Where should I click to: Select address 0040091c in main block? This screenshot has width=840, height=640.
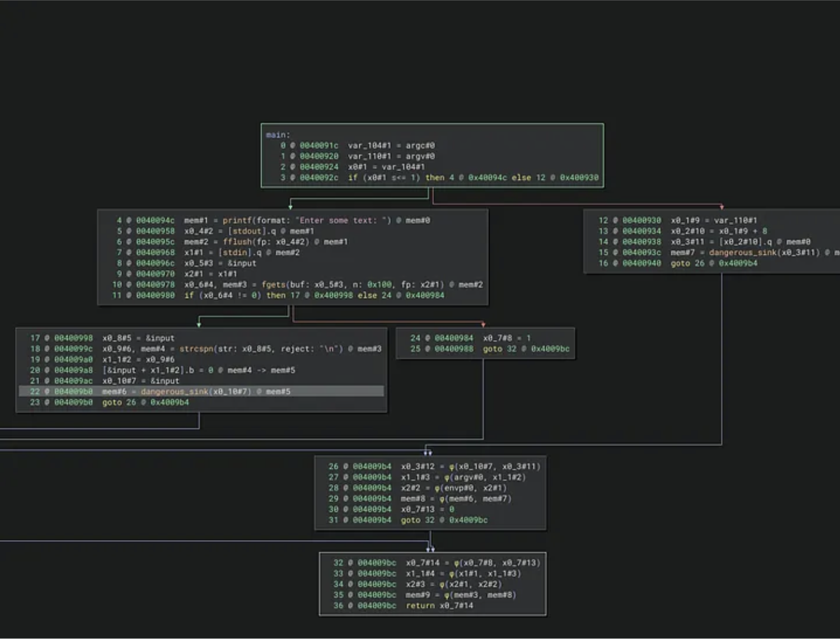click(318, 146)
